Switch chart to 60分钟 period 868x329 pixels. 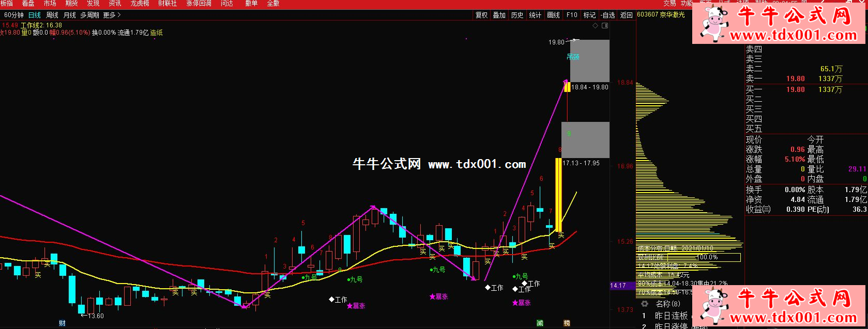point(14,15)
